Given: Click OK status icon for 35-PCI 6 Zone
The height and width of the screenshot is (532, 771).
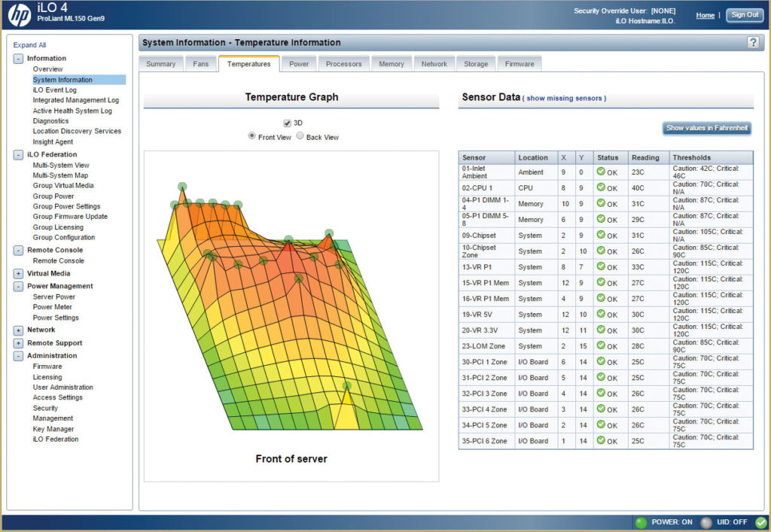Looking at the screenshot, I should pyautogui.click(x=601, y=440).
